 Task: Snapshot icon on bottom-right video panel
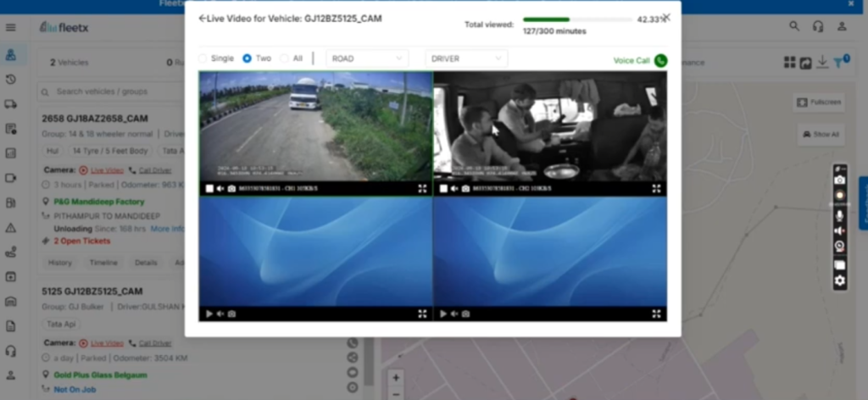tap(465, 314)
